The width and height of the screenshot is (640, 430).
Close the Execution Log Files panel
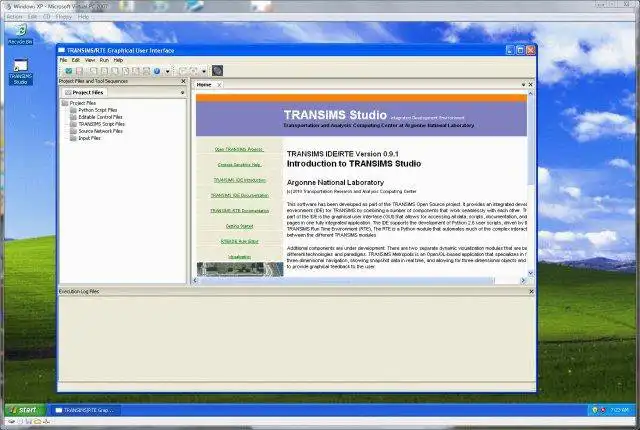click(x=531, y=291)
